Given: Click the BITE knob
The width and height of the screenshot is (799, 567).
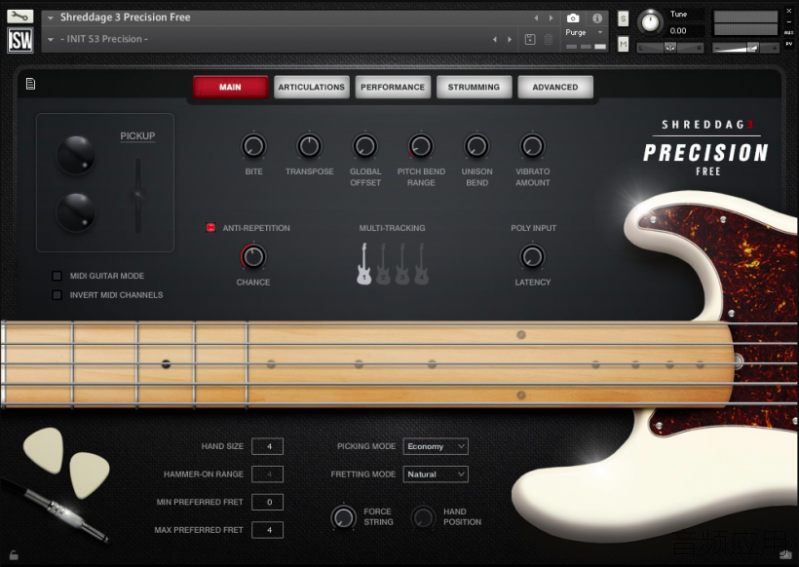Looking at the screenshot, I should point(254,146).
